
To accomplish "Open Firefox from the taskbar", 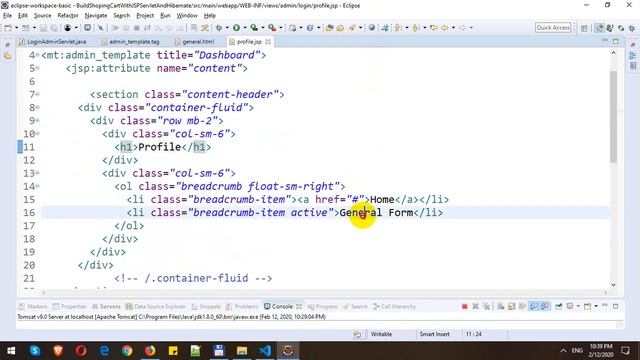I will (150, 351).
